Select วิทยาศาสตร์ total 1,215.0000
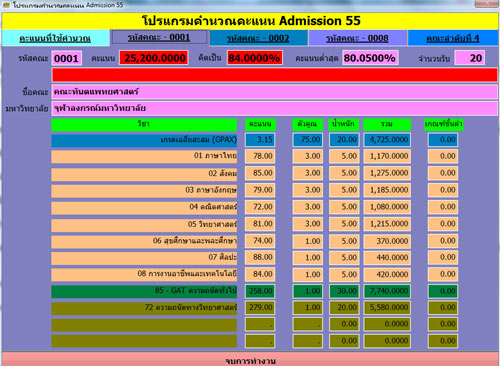This screenshot has height=366, width=500. pyautogui.click(x=387, y=224)
